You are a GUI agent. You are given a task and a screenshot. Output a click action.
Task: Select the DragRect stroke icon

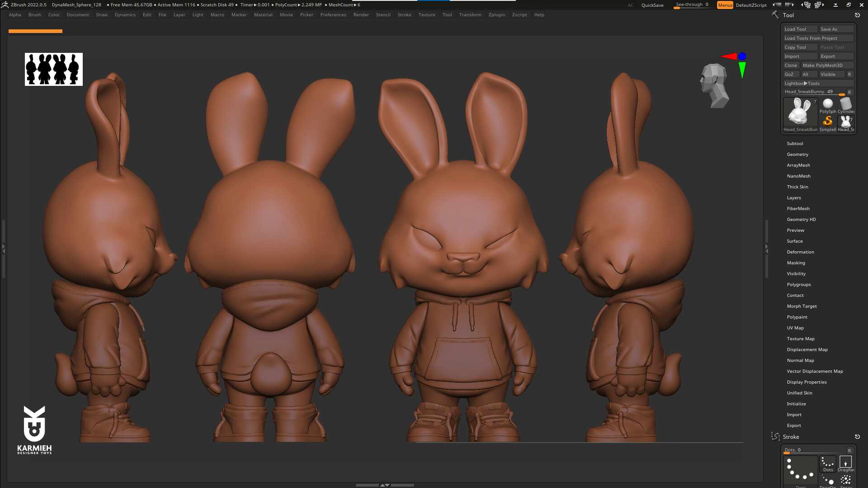[845, 462]
